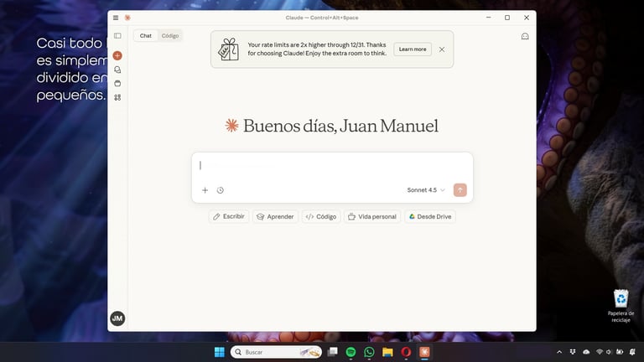
Task: Open the volume speaker tray icon
Action: (x=609, y=352)
